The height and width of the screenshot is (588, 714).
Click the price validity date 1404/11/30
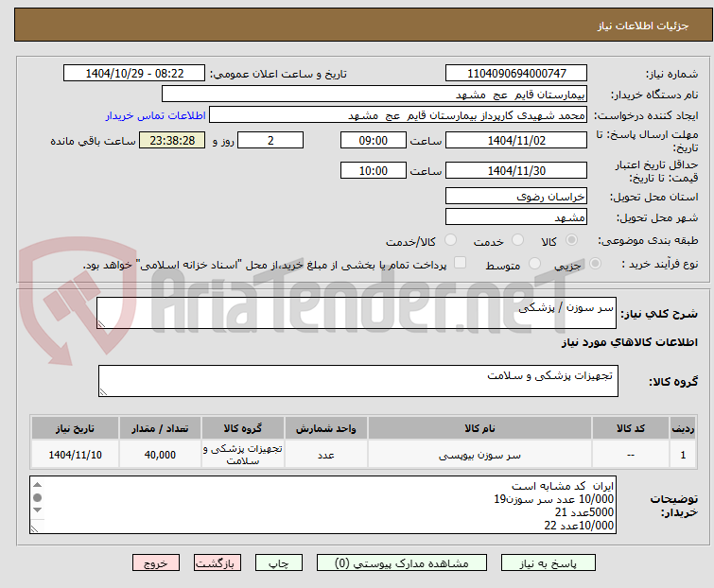pyautogui.click(x=516, y=171)
